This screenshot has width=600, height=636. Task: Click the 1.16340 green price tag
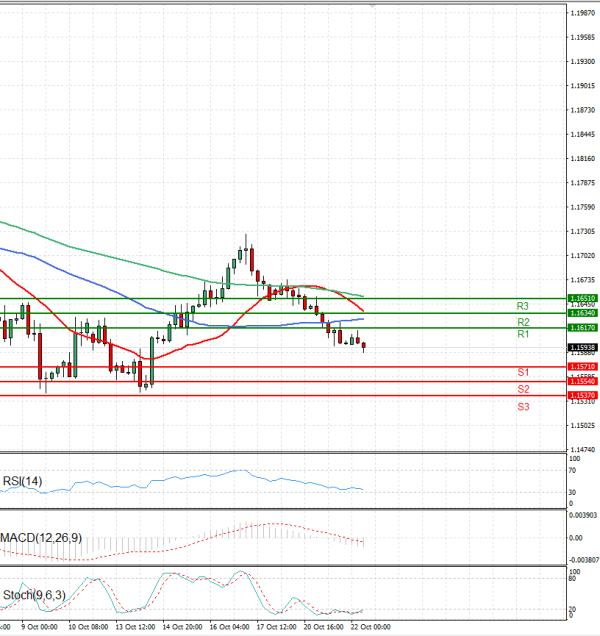(583, 313)
